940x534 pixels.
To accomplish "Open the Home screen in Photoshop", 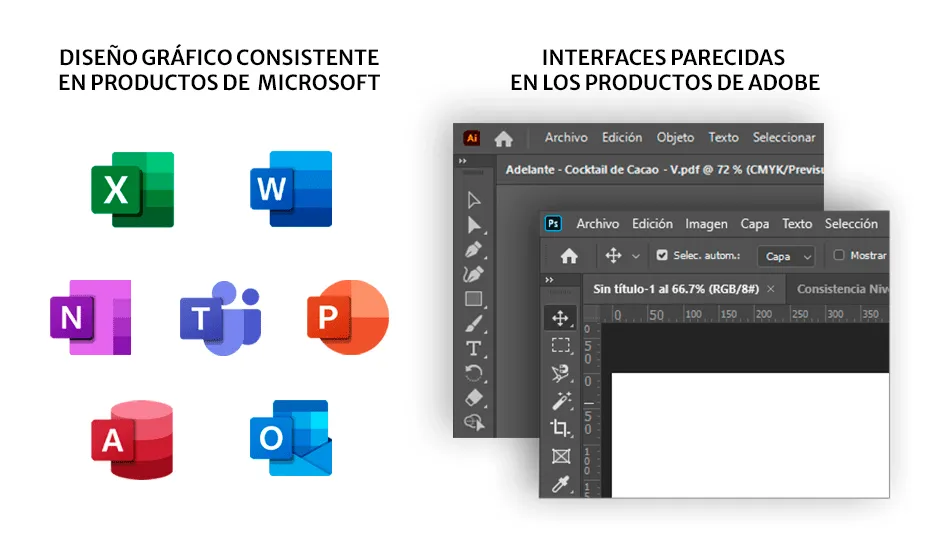I will [x=569, y=256].
